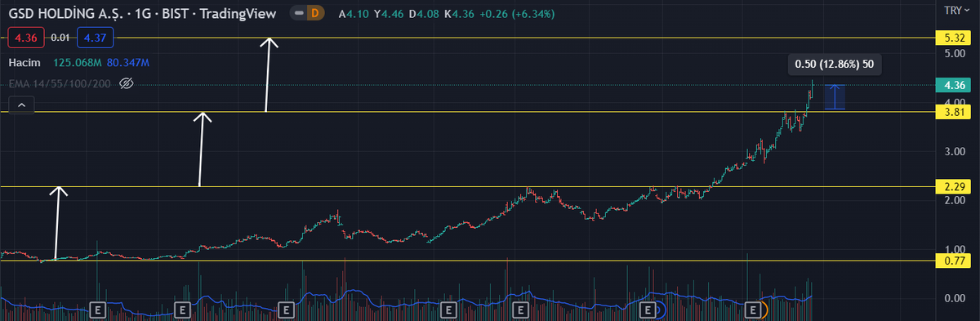Viewport: 980px width, 321px height.
Task: Open the leftmost E earnings marker
Action: (x=98, y=310)
